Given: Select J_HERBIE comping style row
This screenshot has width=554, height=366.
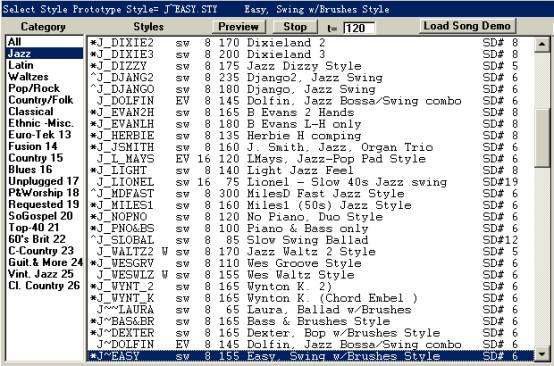Looking at the screenshot, I should click(x=310, y=136).
